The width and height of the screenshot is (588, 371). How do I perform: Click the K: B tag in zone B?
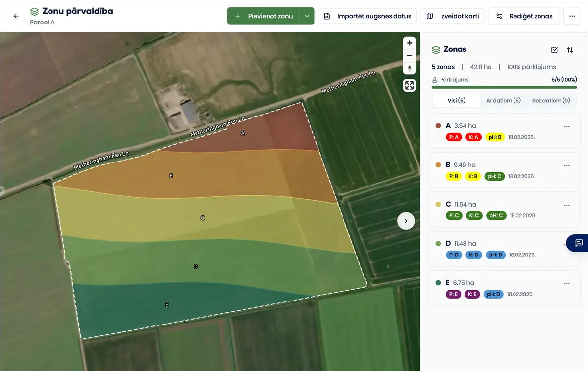point(473,176)
